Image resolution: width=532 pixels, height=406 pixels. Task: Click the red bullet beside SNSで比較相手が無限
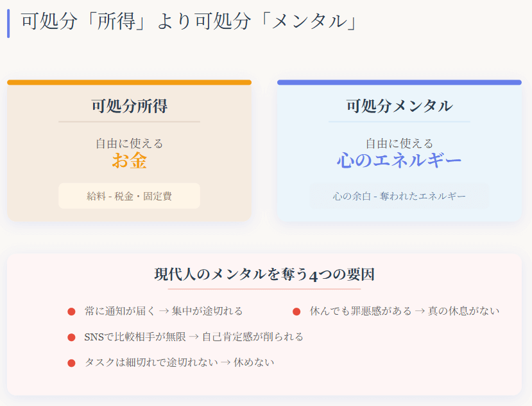point(72,337)
